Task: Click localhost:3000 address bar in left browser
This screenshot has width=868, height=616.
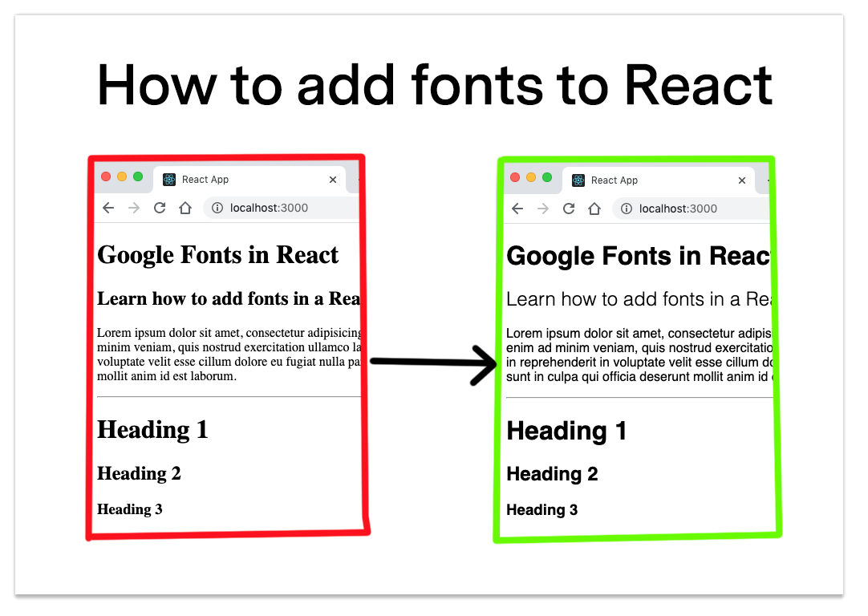Action: [282, 208]
